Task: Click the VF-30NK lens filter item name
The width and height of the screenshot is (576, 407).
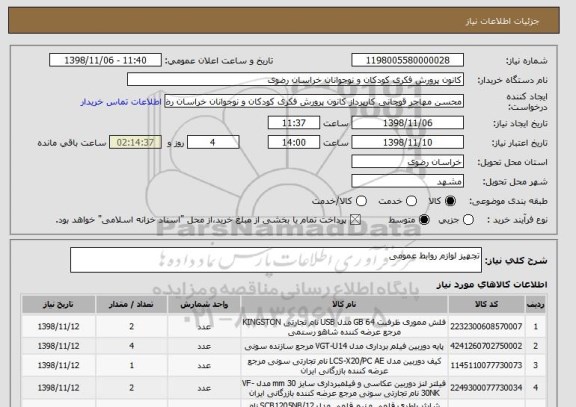Action: [x=344, y=388]
